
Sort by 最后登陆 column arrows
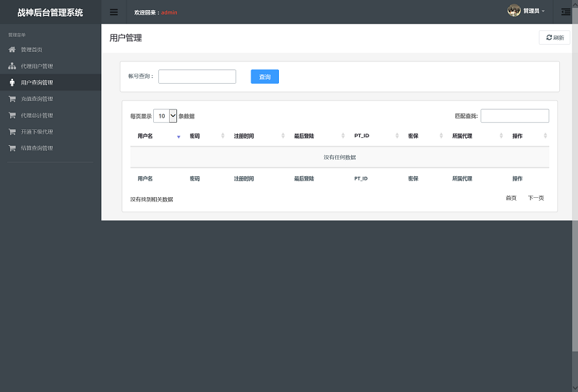(x=342, y=136)
